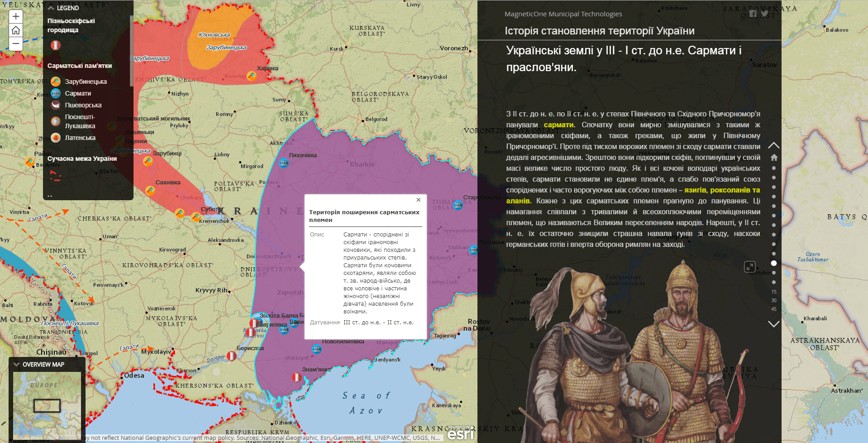Click the legend panel scrollbar

pyautogui.click(x=132, y=51)
